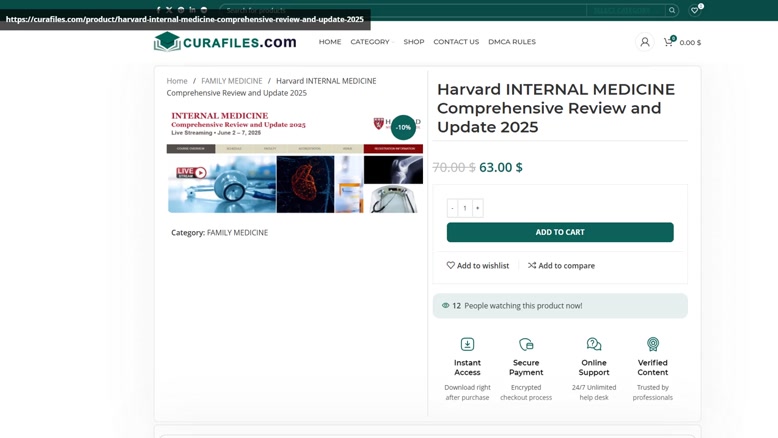Click 'Download right after purchase' text
The width and height of the screenshot is (778, 438).
coord(467,392)
